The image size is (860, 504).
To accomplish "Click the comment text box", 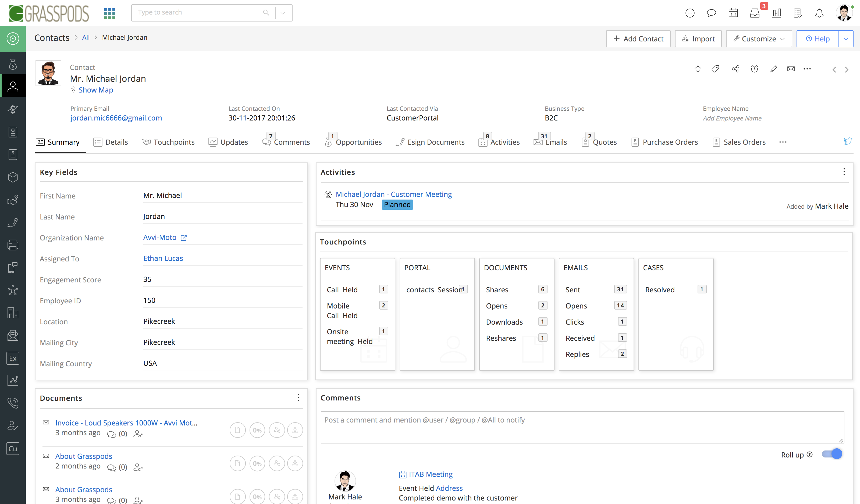I will pos(581,427).
